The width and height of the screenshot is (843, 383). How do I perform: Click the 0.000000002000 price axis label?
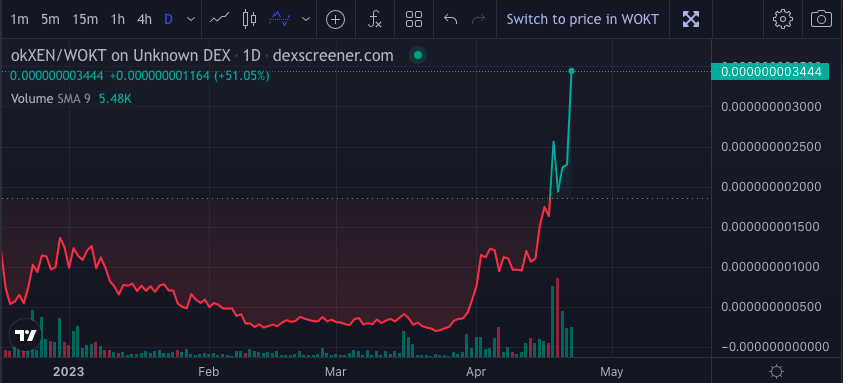pyautogui.click(x=771, y=187)
